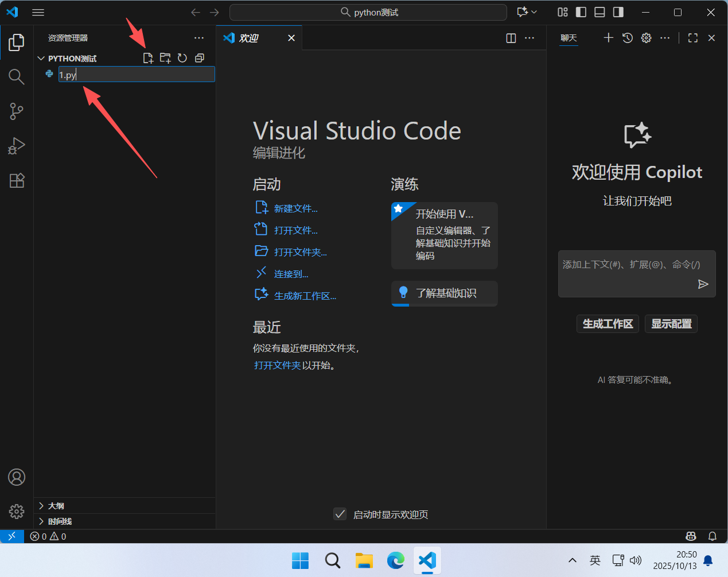Click the 显示配置 button

tap(671, 324)
